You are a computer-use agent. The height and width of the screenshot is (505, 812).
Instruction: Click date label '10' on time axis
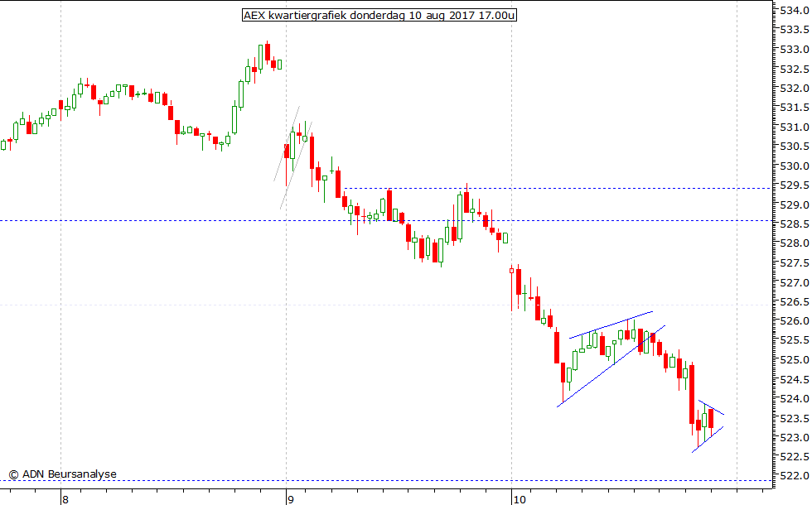click(519, 499)
